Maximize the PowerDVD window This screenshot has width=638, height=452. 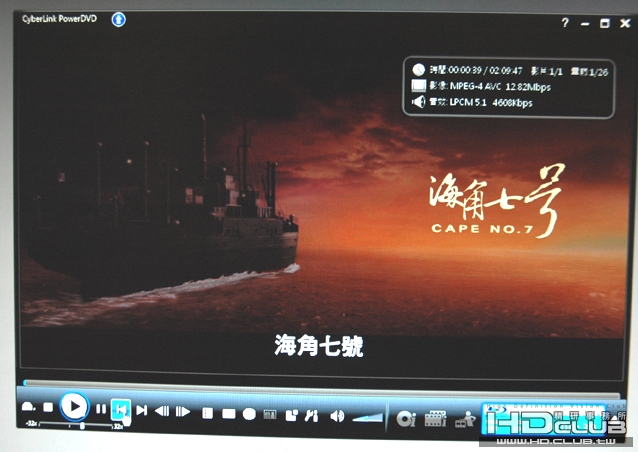pos(605,24)
